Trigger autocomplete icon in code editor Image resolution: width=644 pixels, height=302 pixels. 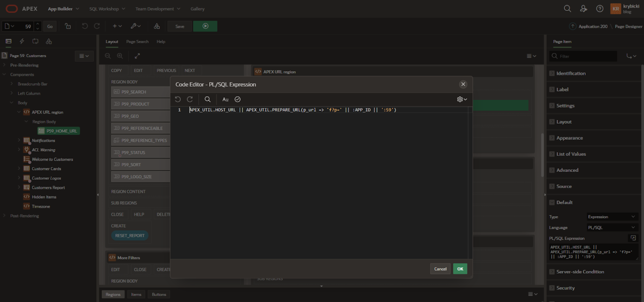tap(226, 99)
